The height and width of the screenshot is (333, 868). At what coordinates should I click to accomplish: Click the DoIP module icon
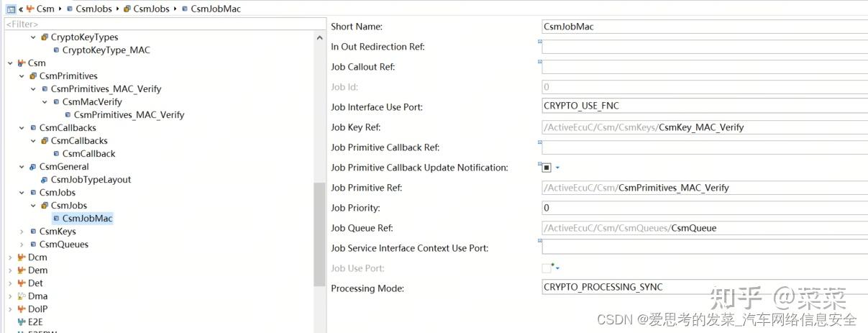click(x=22, y=309)
